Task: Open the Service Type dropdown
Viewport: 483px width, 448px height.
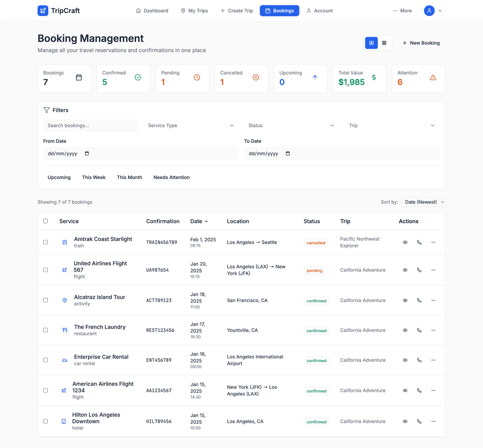Action: (190, 125)
